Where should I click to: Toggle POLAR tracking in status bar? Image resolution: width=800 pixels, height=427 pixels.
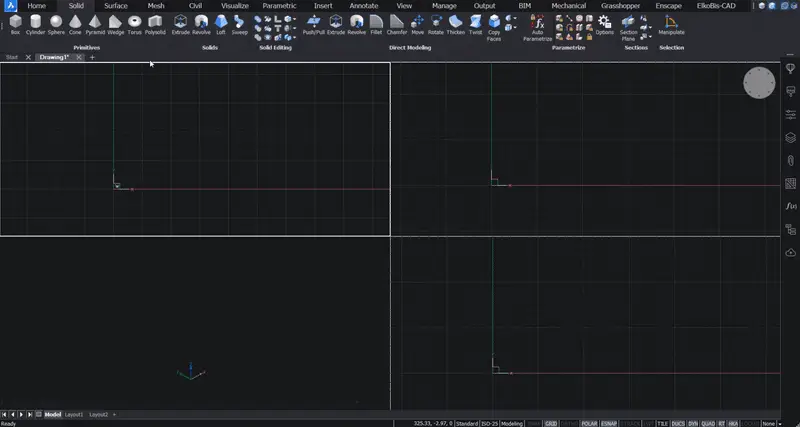pos(589,423)
